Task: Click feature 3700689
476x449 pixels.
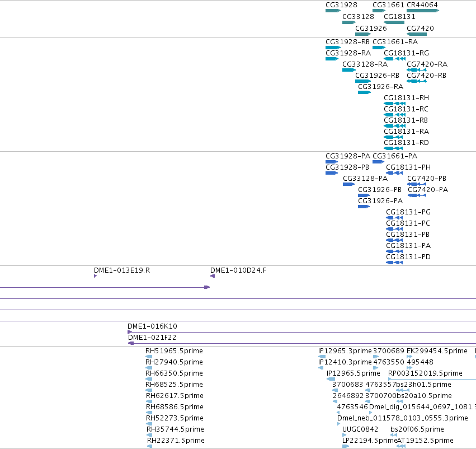Action: click(x=389, y=351)
